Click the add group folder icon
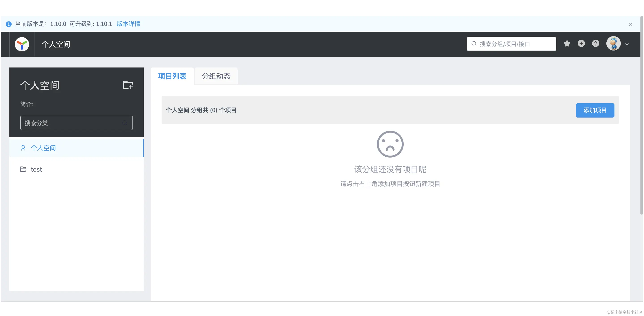The width and height of the screenshot is (644, 316). pos(128,85)
